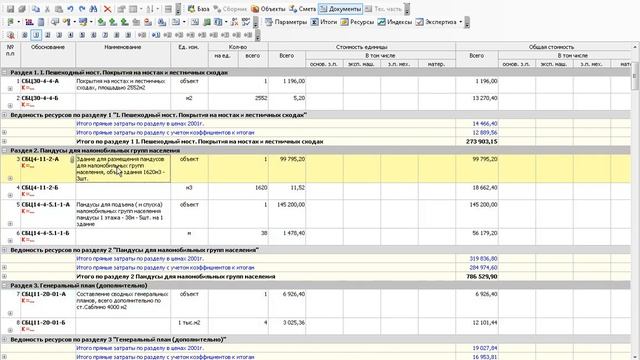This screenshot has height=360, width=640.
Task: Switch to the Сборник tab
Action: [230, 9]
